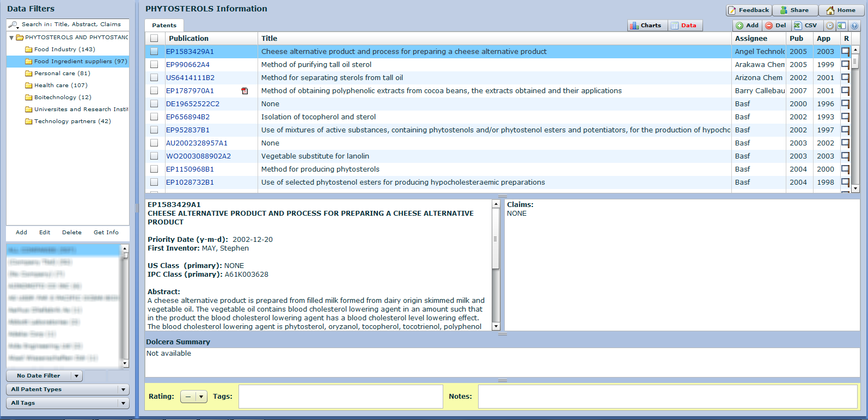This screenshot has height=420, width=868.
Task: Open the blue help question mark icon
Action: tap(854, 26)
